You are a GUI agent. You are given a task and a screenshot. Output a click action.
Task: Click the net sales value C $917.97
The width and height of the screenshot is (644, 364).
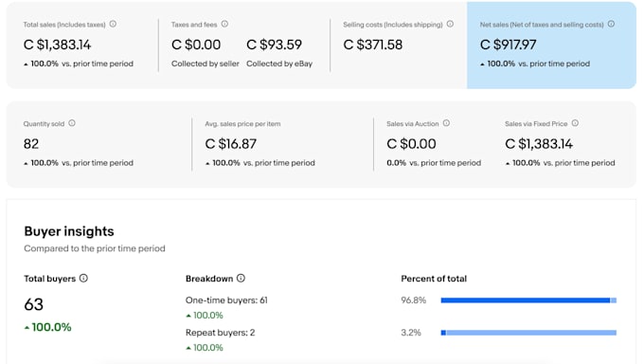pyautogui.click(x=508, y=45)
